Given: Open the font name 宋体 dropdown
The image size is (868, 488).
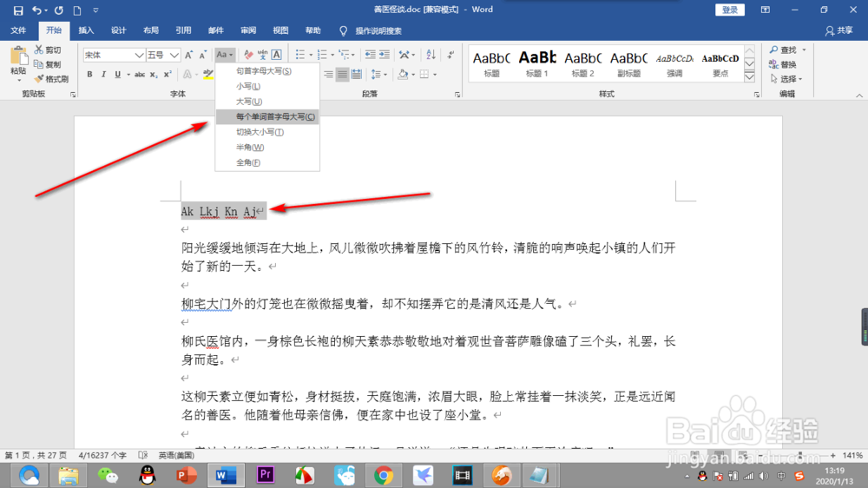Looking at the screenshot, I should tap(139, 55).
